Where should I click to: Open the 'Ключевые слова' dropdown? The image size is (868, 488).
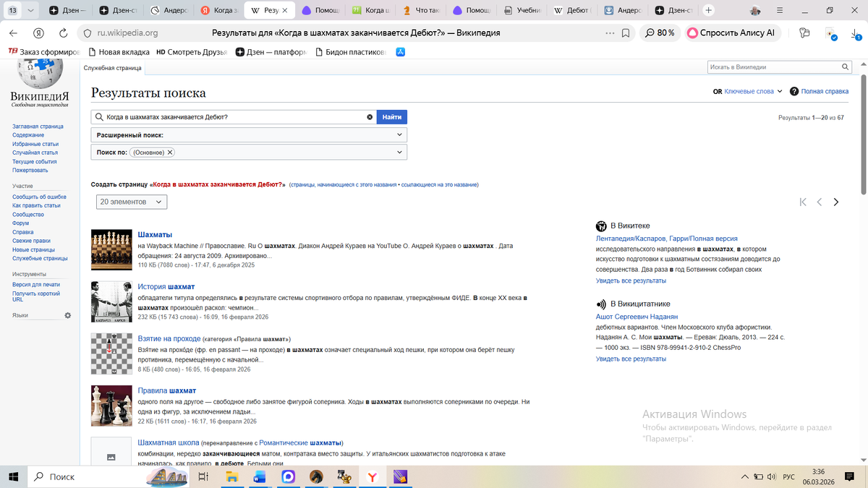748,91
